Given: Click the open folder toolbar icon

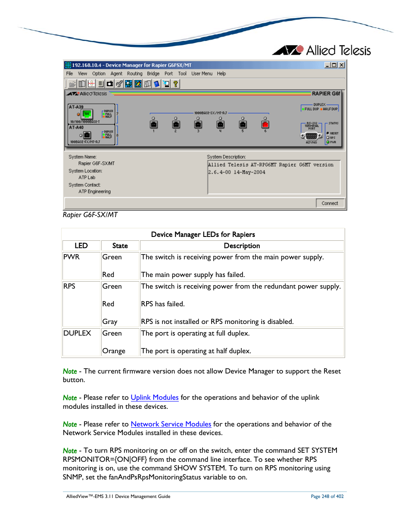Looking at the screenshot, I should coord(72,84).
